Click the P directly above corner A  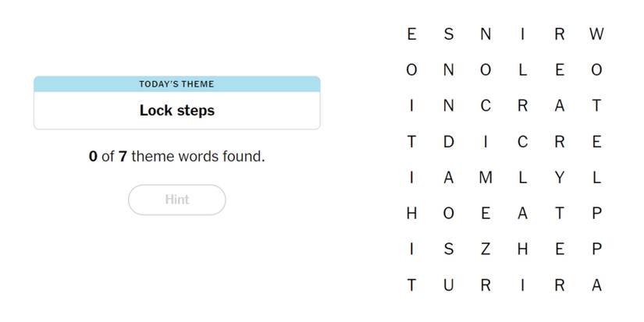point(596,249)
